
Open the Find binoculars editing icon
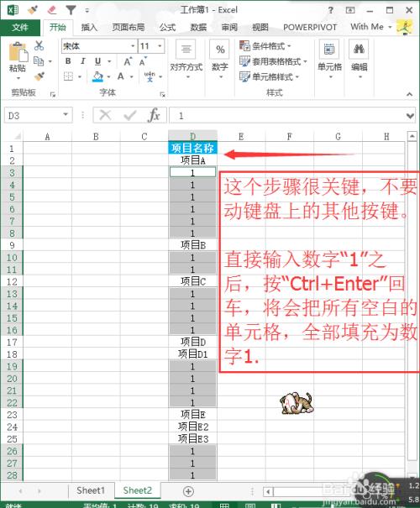[359, 50]
